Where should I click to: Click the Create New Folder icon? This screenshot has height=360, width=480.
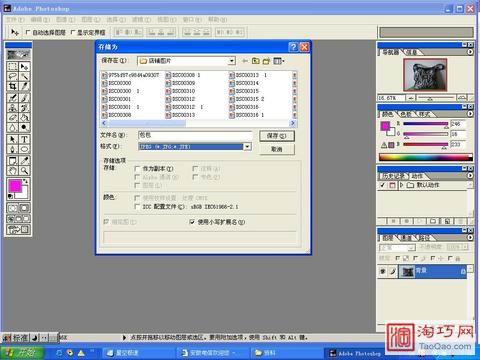tap(266, 61)
